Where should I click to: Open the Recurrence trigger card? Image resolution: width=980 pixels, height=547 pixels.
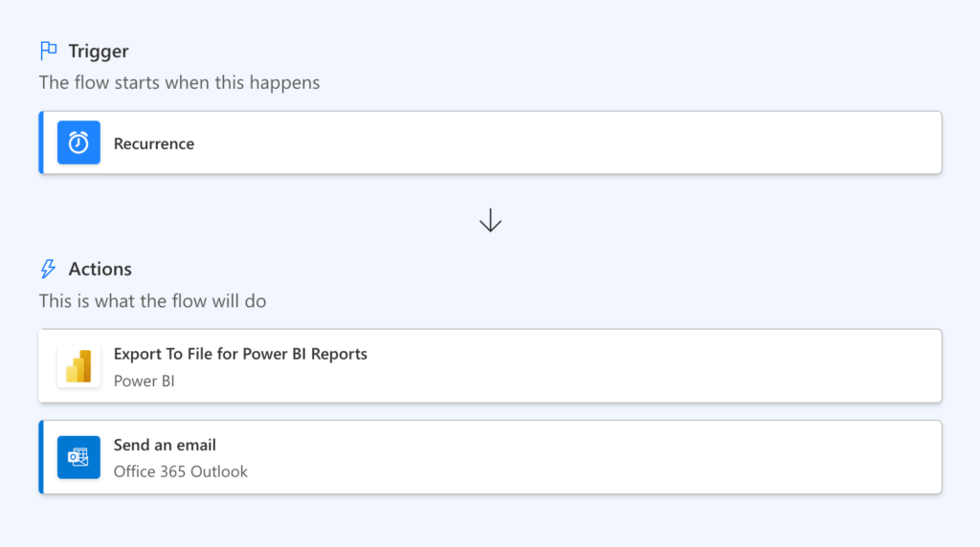[490, 142]
